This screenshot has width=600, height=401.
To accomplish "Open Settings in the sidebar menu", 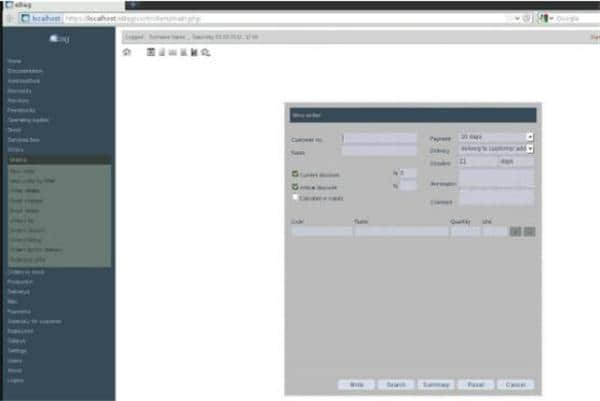I will [x=17, y=351].
